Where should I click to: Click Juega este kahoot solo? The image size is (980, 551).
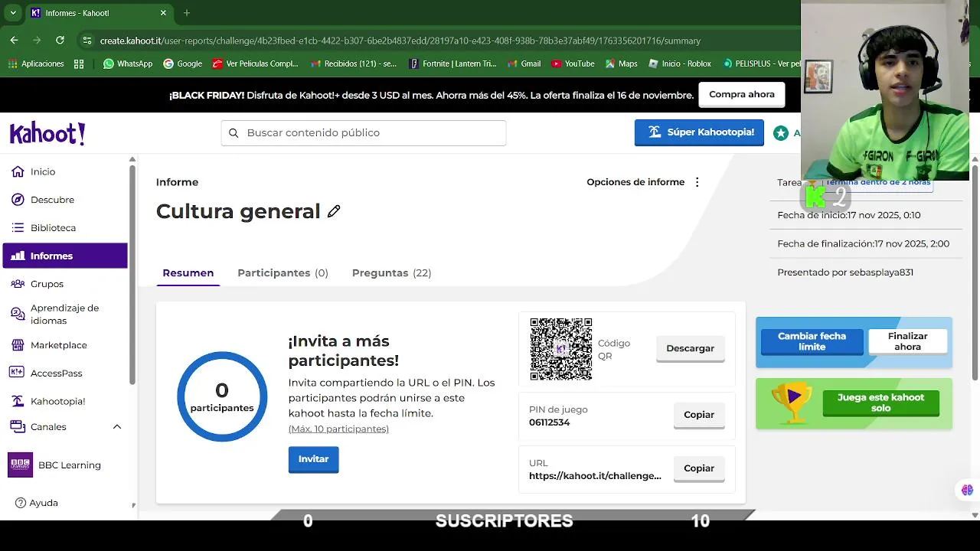click(x=880, y=403)
